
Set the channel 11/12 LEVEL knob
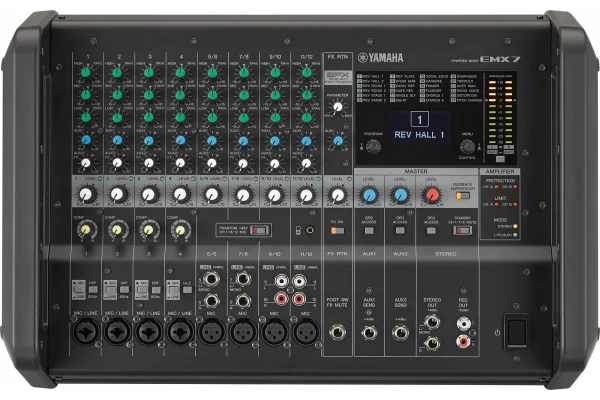[x=306, y=195]
